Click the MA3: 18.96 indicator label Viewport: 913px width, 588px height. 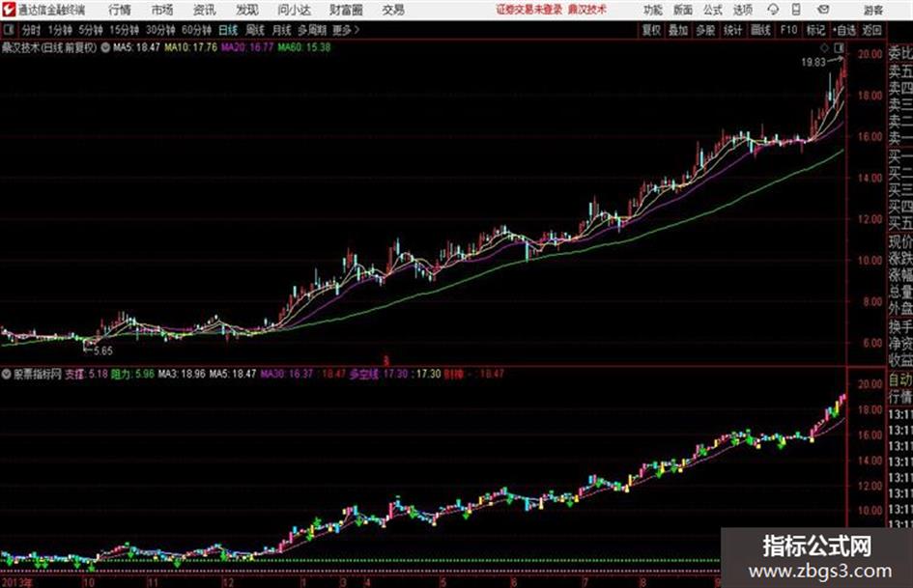tap(182, 375)
